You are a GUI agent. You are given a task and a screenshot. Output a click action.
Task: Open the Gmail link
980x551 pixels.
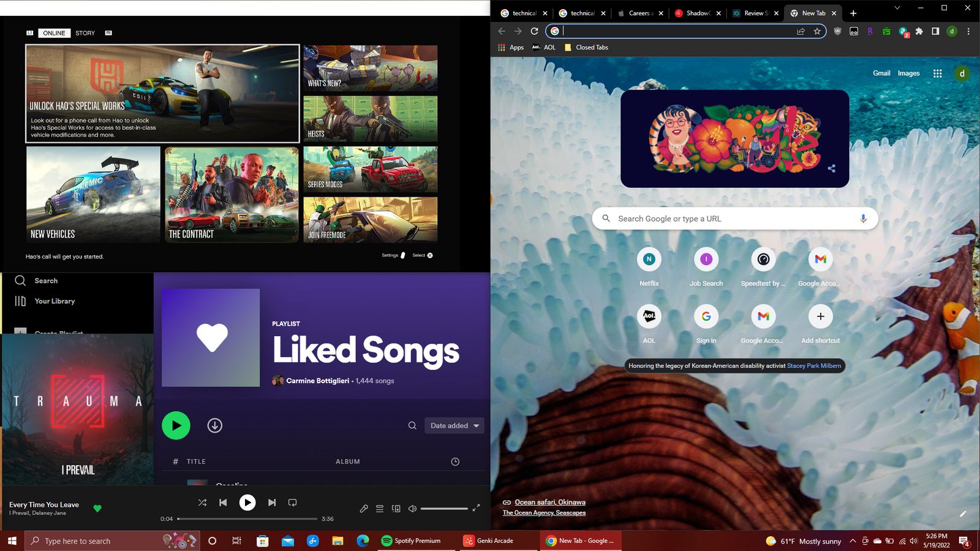pos(881,73)
